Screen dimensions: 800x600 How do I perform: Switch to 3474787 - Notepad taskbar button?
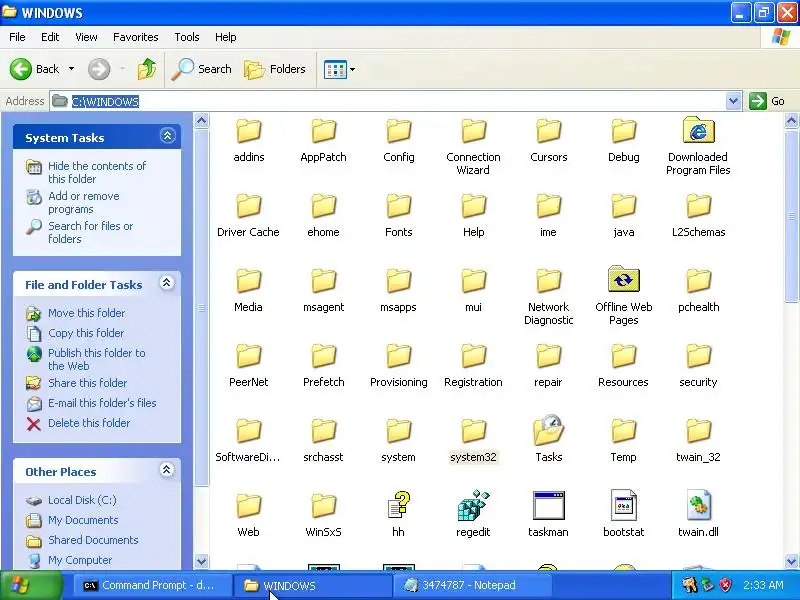coord(472,585)
